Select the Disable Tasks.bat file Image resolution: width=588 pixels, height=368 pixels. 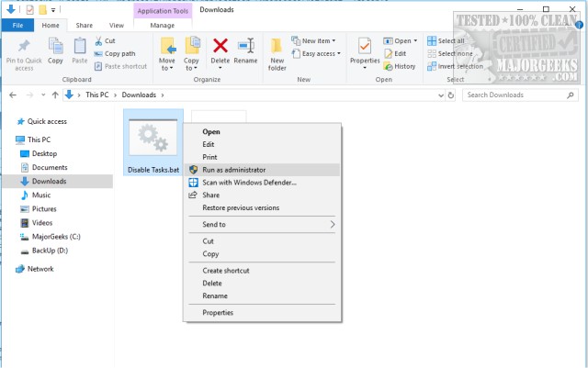click(153, 142)
